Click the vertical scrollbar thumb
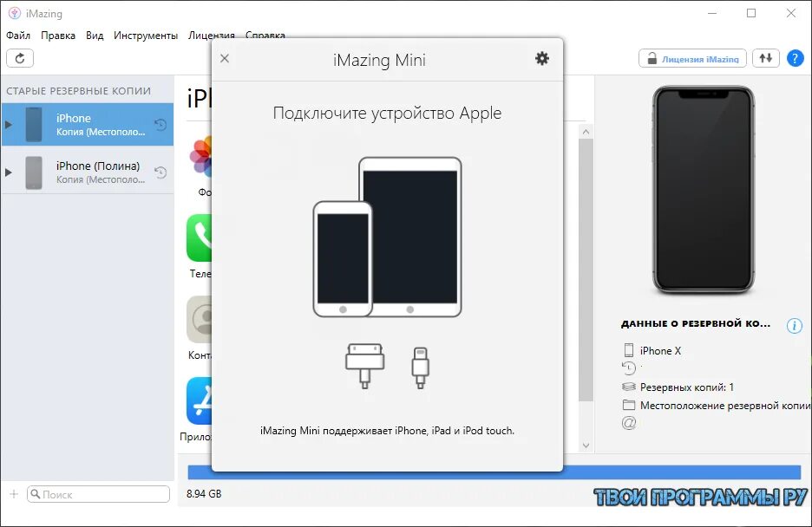812x527 pixels. [x=586, y=269]
